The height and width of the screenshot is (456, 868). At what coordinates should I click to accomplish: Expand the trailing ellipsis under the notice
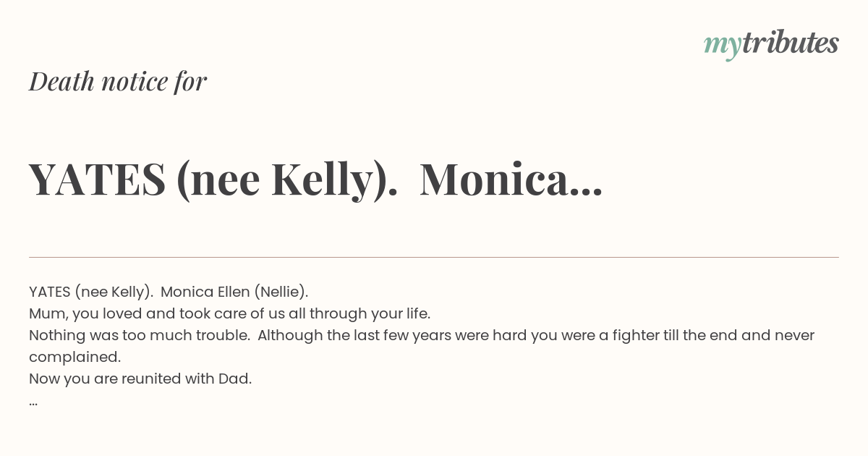tap(33, 402)
